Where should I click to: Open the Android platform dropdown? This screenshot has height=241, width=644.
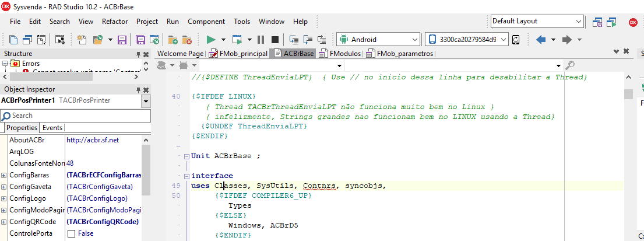[414, 40]
